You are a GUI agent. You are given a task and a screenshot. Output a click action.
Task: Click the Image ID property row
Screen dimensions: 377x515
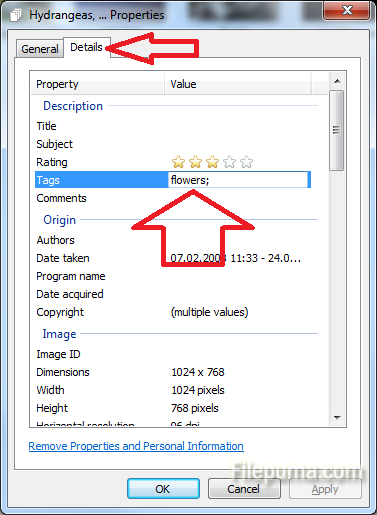tap(173, 354)
